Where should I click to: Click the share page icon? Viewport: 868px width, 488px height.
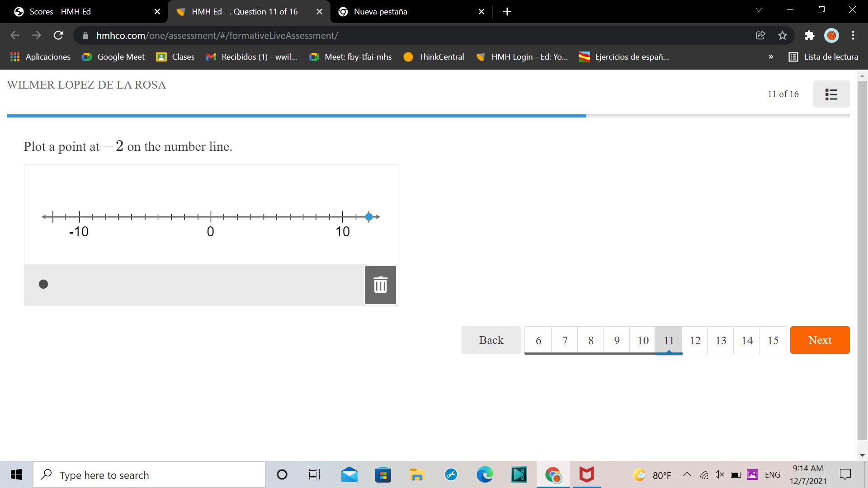(x=760, y=35)
